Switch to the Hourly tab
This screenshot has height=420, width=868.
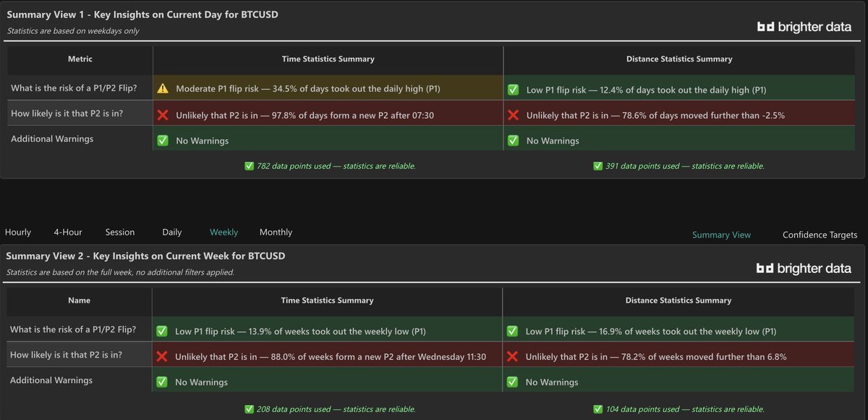coord(18,232)
